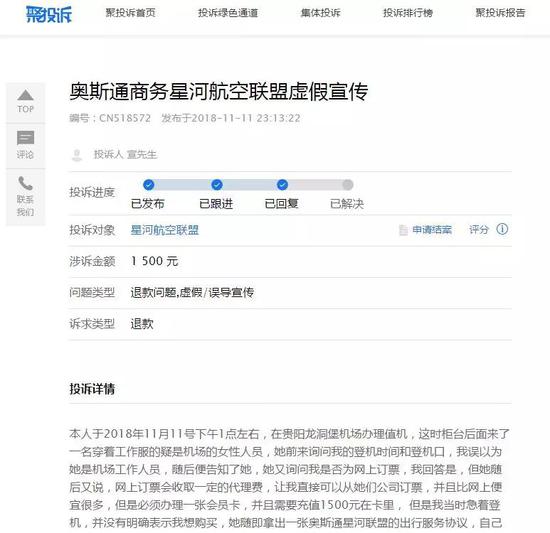Click the 已跟进 progress label

click(216, 204)
